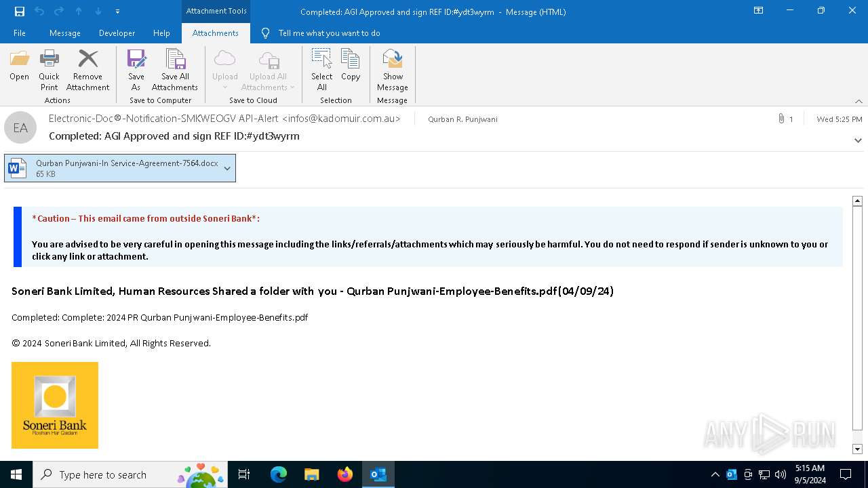This screenshot has width=868, height=488.
Task: Quick Print the attachment
Action: click(49, 70)
